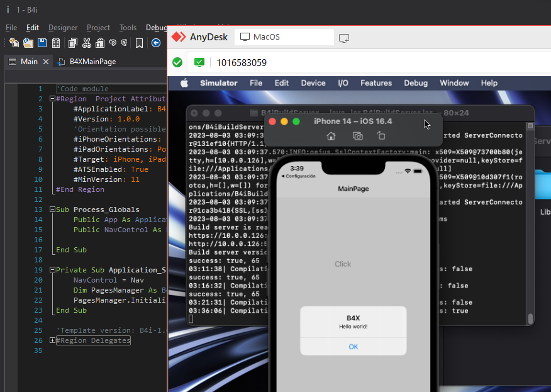Open the Simulator Edit menu
This screenshot has width=551, height=392.
coord(281,83)
